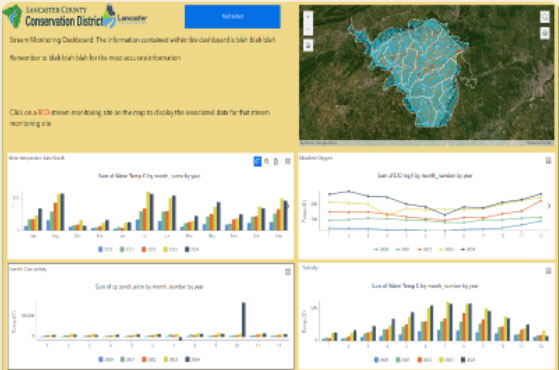Toggle 2023 series in Turbidity legend

pos(446,360)
